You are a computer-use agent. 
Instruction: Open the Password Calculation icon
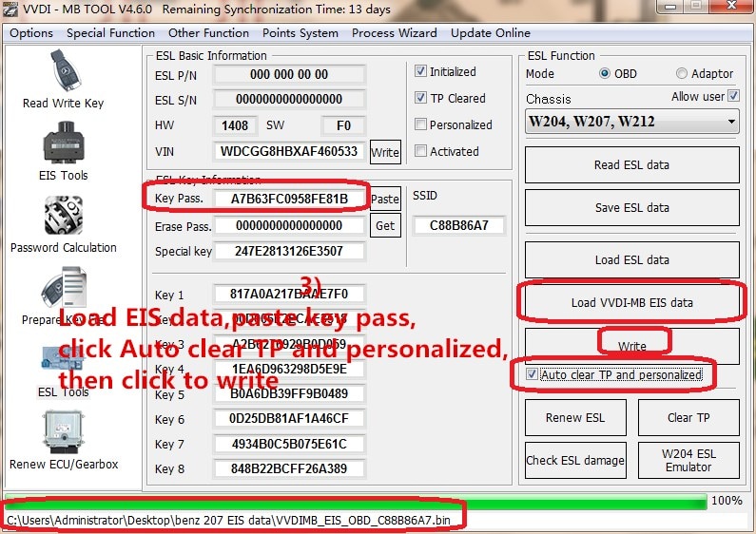coord(63,217)
